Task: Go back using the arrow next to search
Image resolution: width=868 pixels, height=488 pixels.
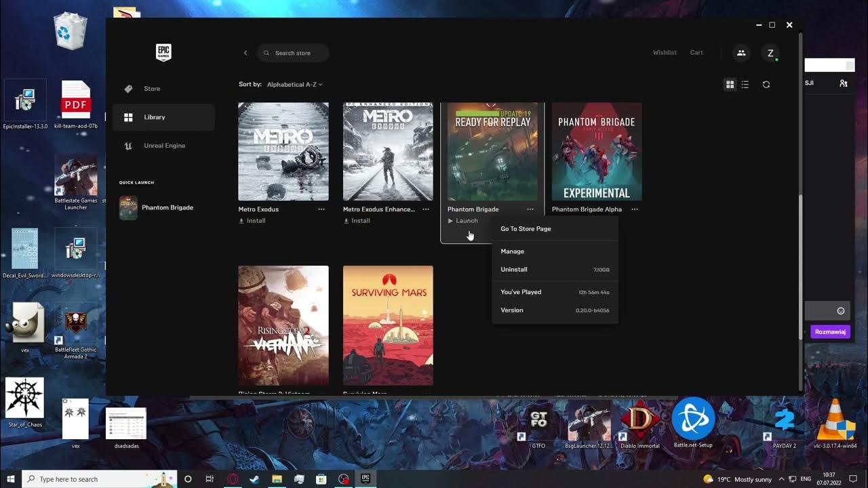Action: point(245,53)
